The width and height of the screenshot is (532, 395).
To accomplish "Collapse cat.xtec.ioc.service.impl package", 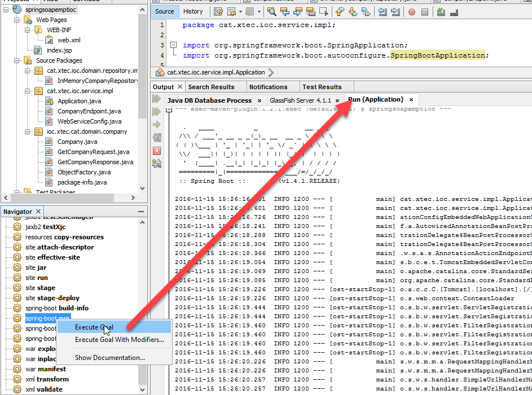I will pos(27,91).
